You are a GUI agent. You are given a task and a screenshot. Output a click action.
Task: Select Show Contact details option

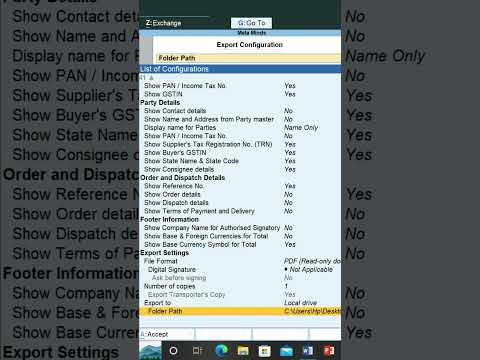175,111
